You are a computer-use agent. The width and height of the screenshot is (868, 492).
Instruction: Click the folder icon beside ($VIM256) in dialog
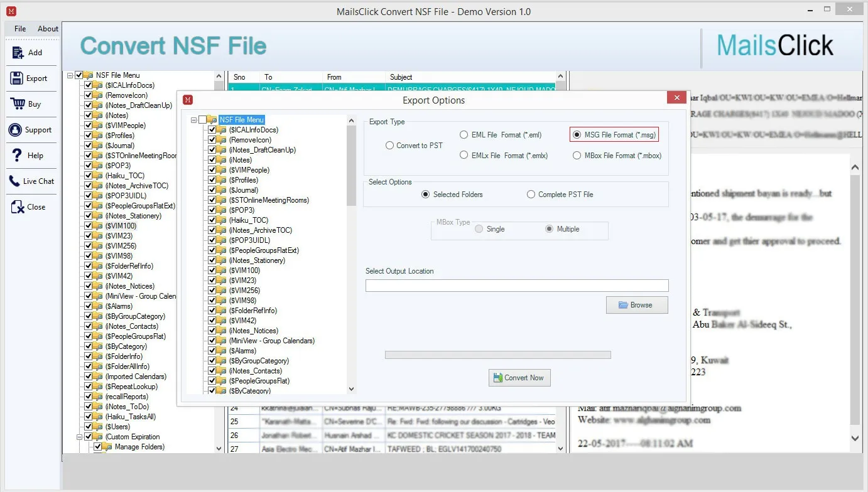(222, 291)
